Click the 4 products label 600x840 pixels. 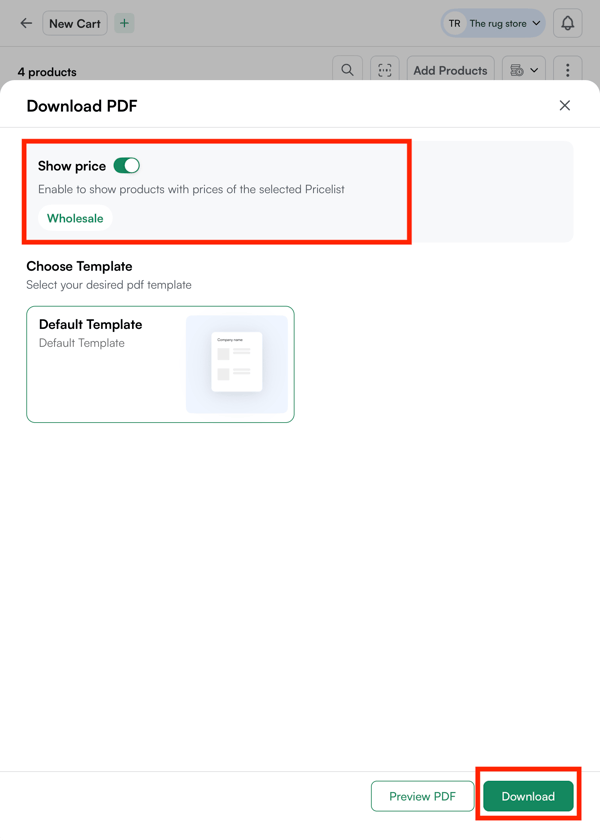47,72
